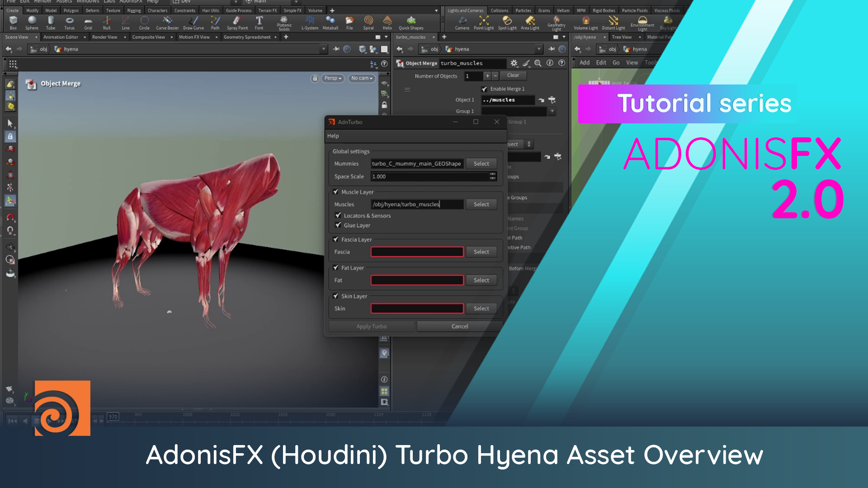Select the Curve Bezier tool
Screen dimensions: 868x488
point(167,23)
